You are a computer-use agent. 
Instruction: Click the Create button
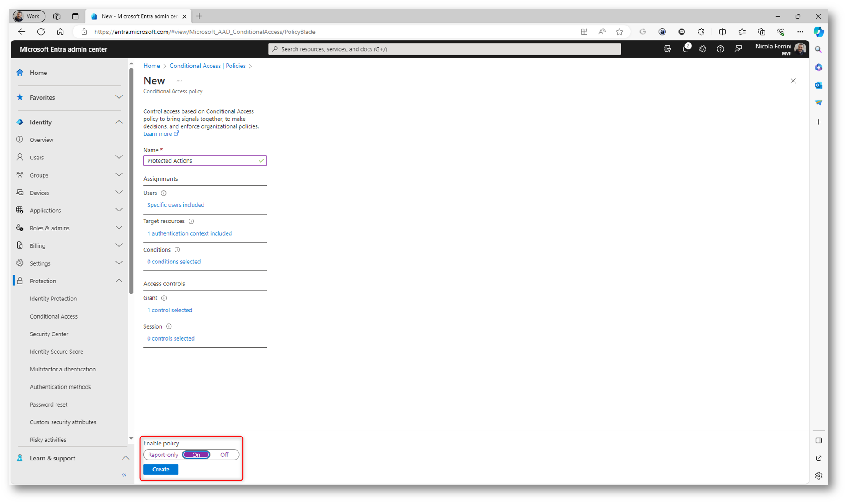[x=161, y=469]
